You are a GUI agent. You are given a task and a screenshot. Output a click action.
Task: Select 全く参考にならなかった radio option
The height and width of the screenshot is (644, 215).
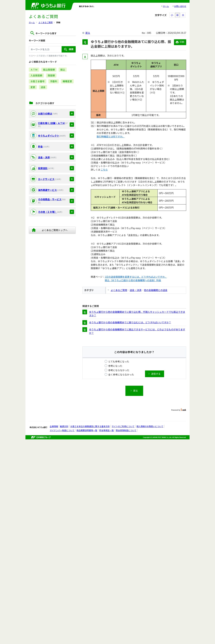(x=106, y=374)
